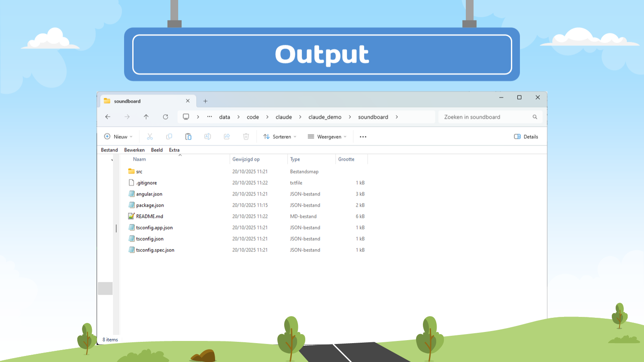The width and height of the screenshot is (644, 362).
Task: Click the Rename icon in toolbar
Action: click(207, 137)
